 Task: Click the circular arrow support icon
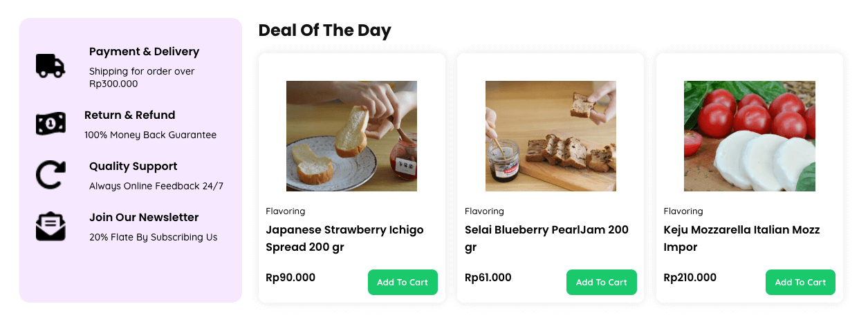[x=50, y=174]
